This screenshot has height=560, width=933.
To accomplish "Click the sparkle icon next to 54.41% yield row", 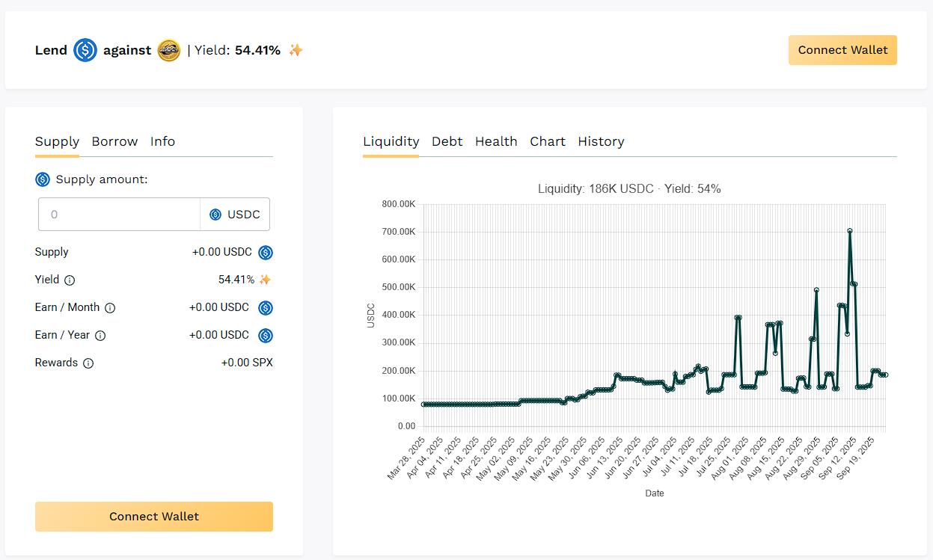I will (x=265, y=280).
